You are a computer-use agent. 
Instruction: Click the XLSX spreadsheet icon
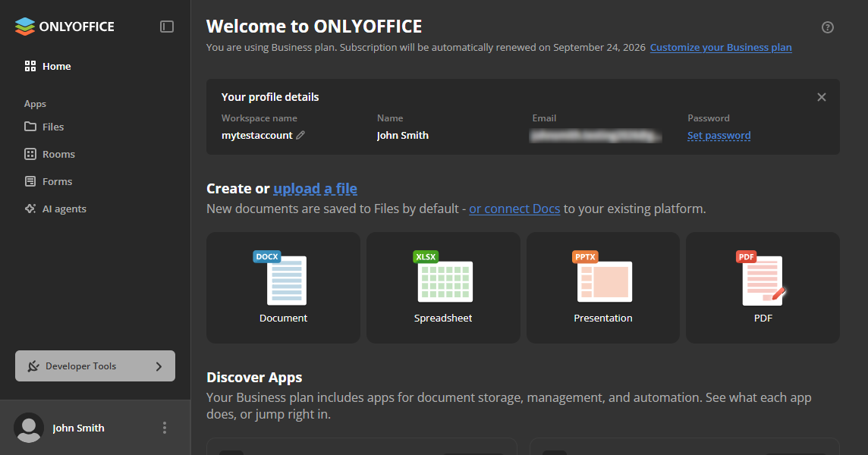443,276
